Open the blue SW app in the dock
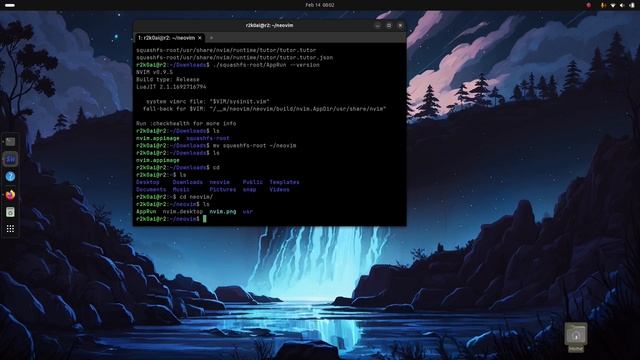 click(x=10, y=159)
